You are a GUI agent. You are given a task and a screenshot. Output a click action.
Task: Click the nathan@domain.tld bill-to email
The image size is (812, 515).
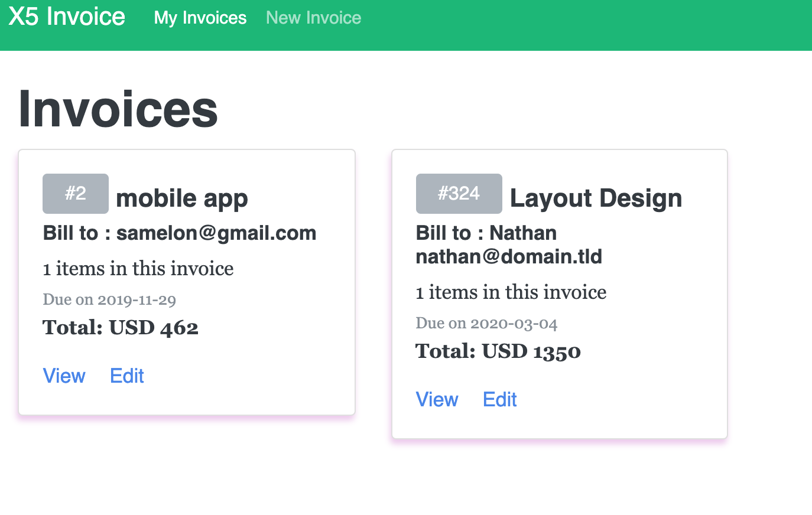pos(509,257)
